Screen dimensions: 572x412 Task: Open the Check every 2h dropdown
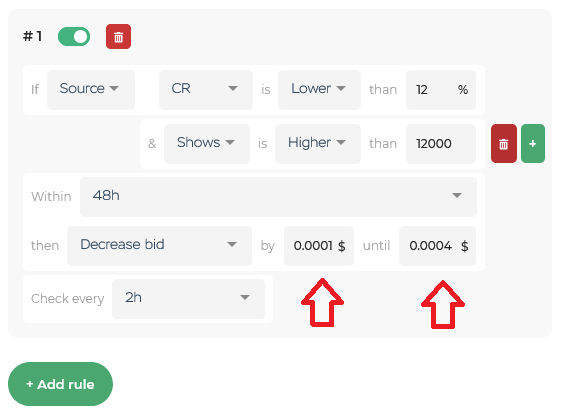tap(188, 299)
